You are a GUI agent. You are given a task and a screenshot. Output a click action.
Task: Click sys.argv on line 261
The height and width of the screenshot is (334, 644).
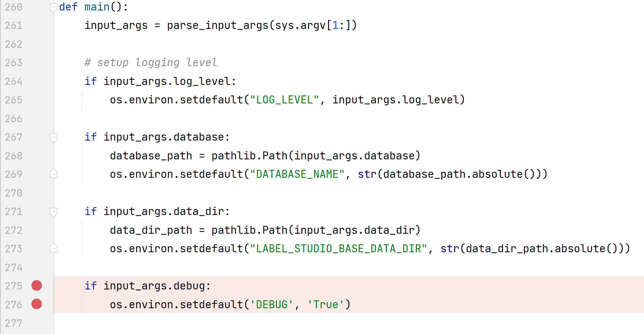pos(300,25)
